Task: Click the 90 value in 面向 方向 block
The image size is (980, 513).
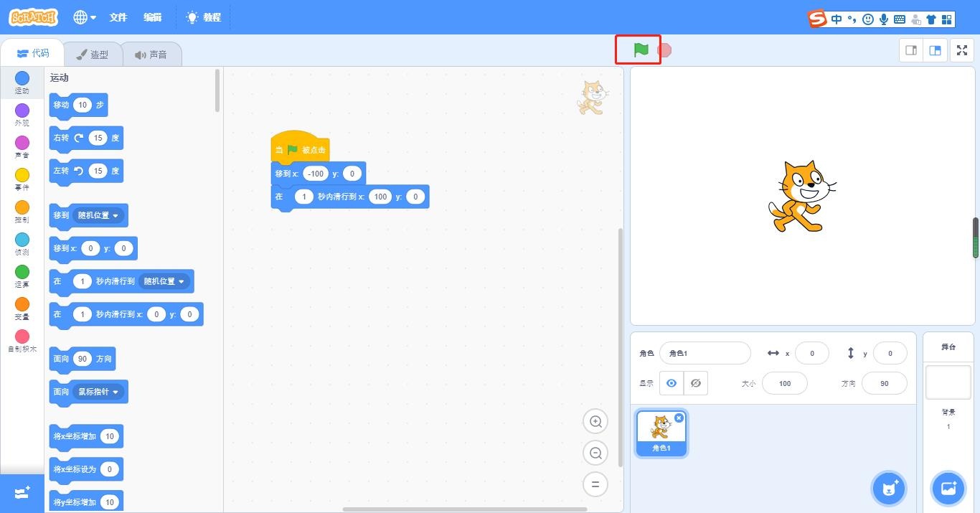Action: (x=83, y=359)
